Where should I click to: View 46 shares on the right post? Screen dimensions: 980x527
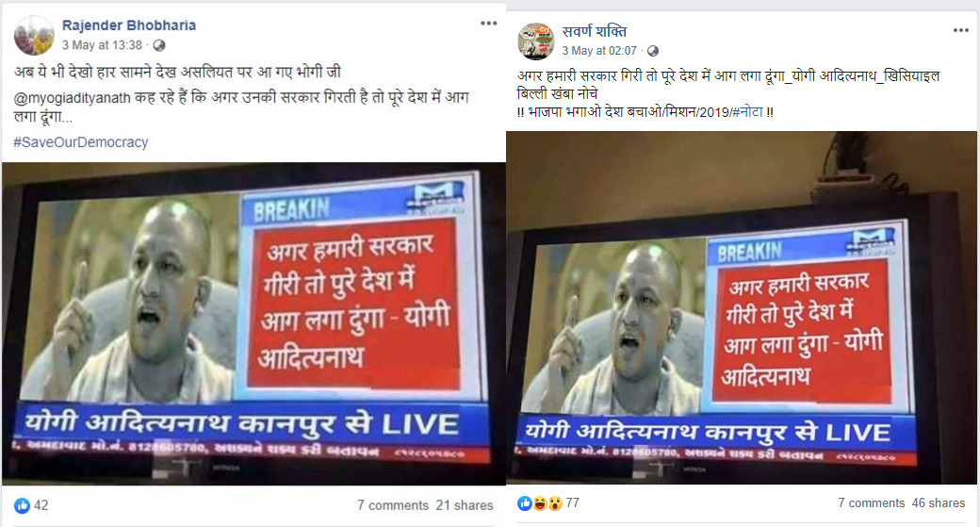939,503
